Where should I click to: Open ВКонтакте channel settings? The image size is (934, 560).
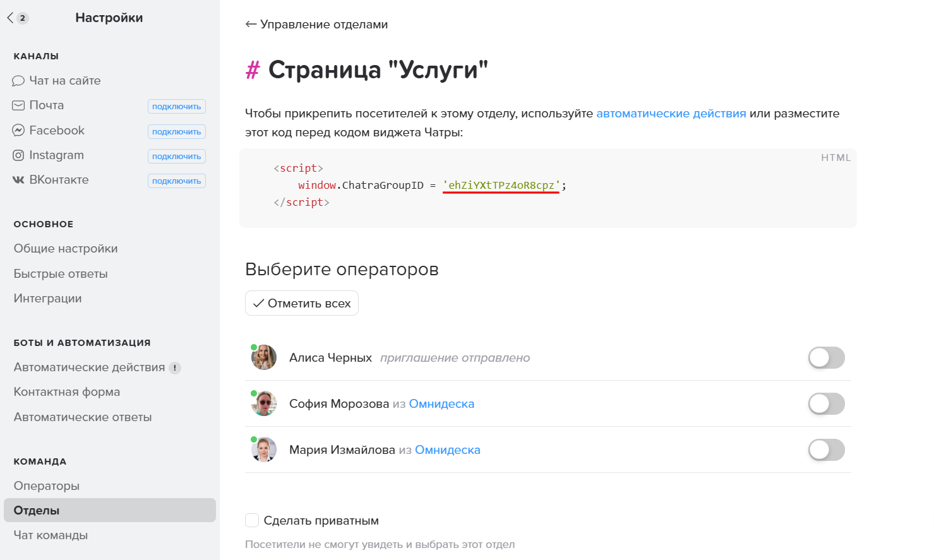coord(59,180)
